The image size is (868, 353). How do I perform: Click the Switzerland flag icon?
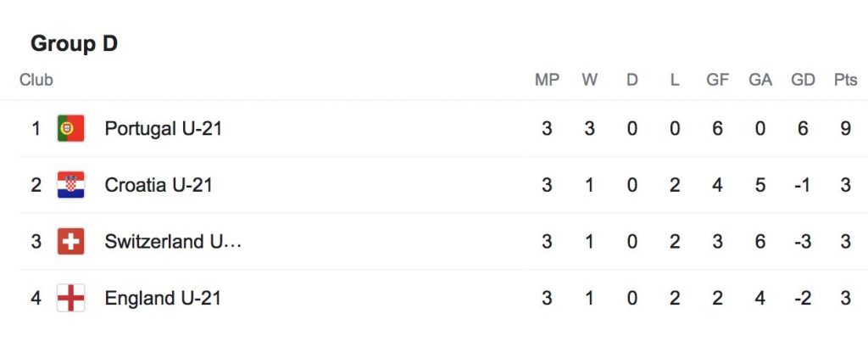(70, 242)
